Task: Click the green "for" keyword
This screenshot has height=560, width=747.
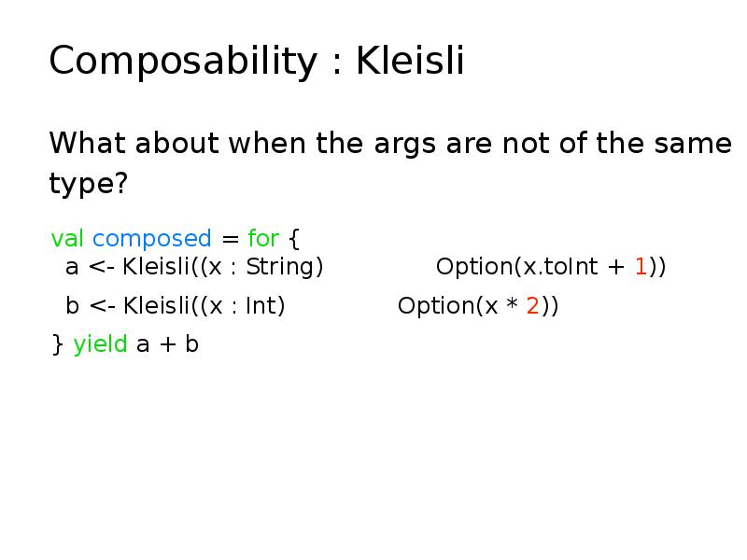Action: click(x=263, y=239)
